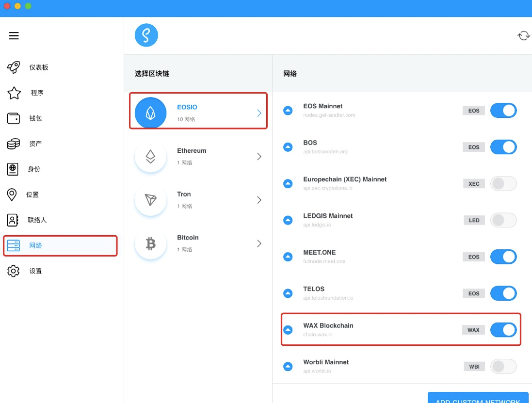532x403 pixels.
Task: Click the contacts icon for 联络人
Action: tap(13, 220)
